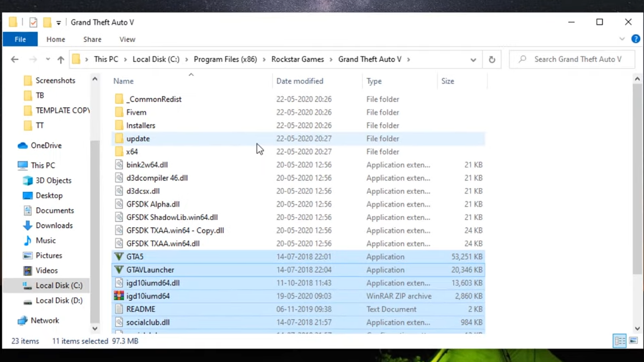
Task: Switch to Large icons view button
Action: click(633, 341)
